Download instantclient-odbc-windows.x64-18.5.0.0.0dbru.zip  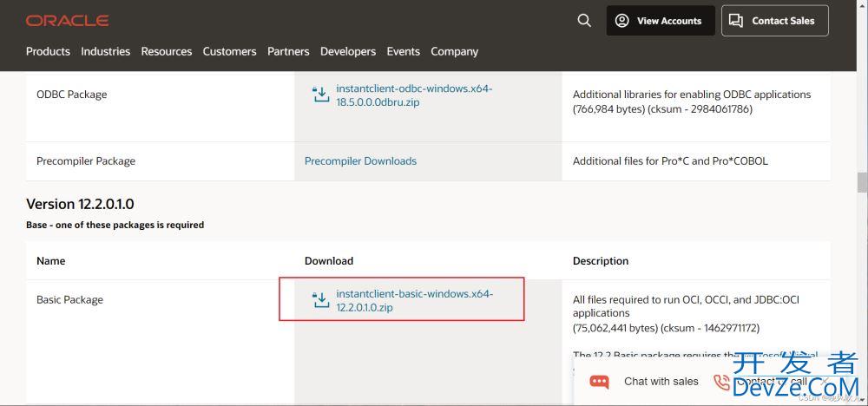pos(414,95)
